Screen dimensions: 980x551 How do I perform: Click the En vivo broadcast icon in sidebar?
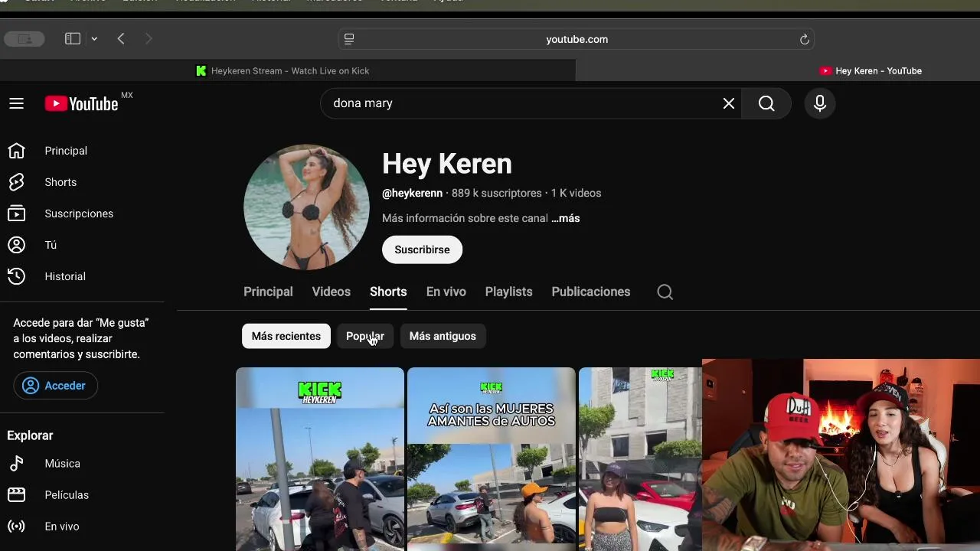tap(16, 527)
